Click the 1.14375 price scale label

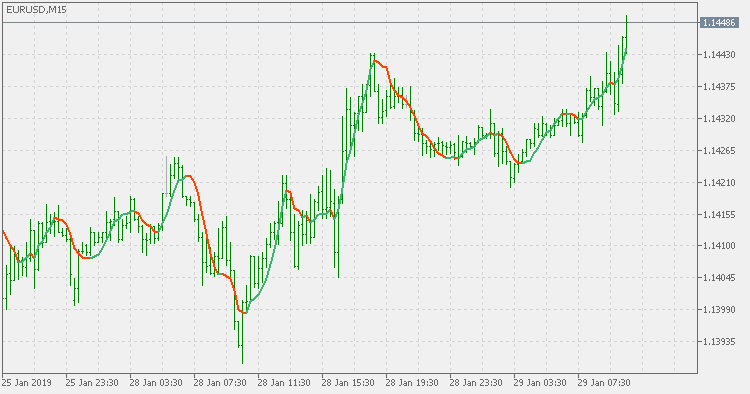pyautogui.click(x=719, y=87)
